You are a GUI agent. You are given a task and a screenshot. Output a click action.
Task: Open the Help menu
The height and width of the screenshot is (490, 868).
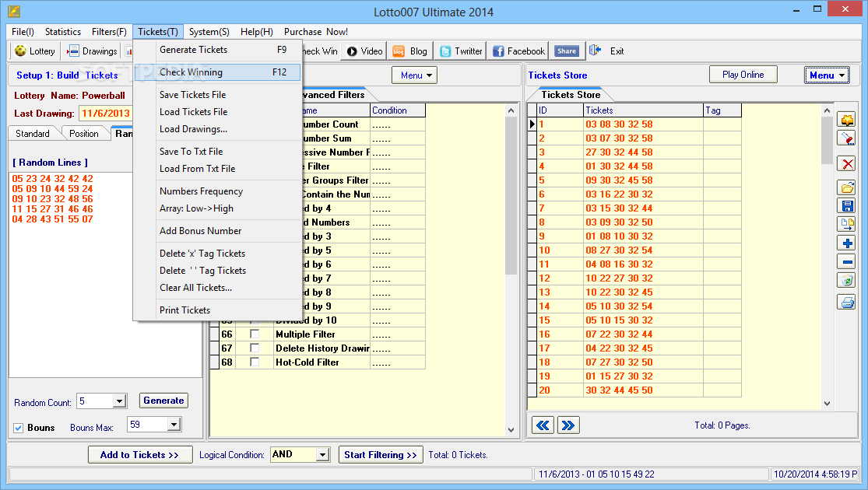pyautogui.click(x=256, y=32)
